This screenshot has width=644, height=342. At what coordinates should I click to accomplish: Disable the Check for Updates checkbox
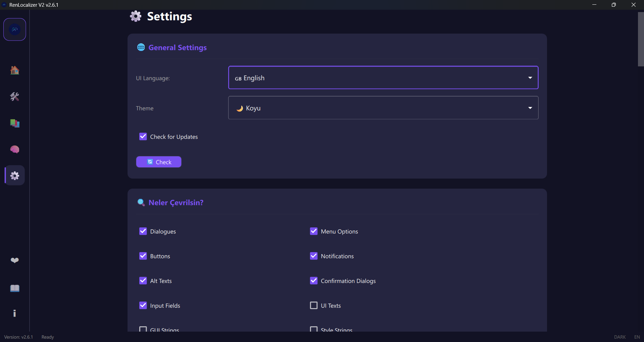click(x=143, y=136)
